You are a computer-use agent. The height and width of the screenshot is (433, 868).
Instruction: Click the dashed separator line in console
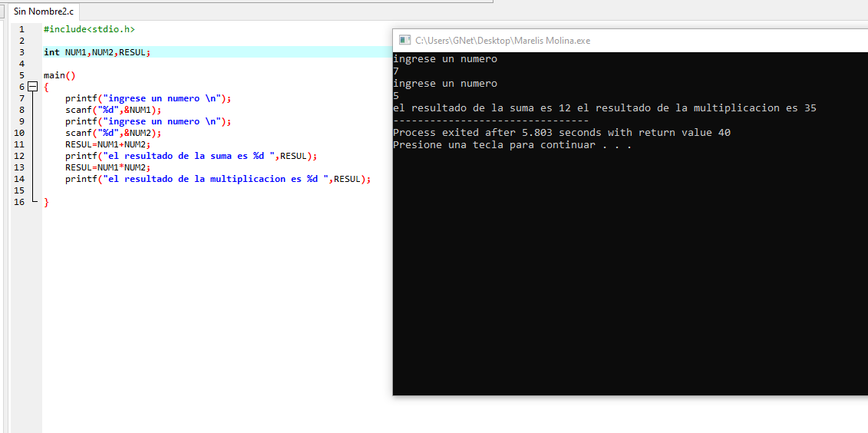pos(490,121)
